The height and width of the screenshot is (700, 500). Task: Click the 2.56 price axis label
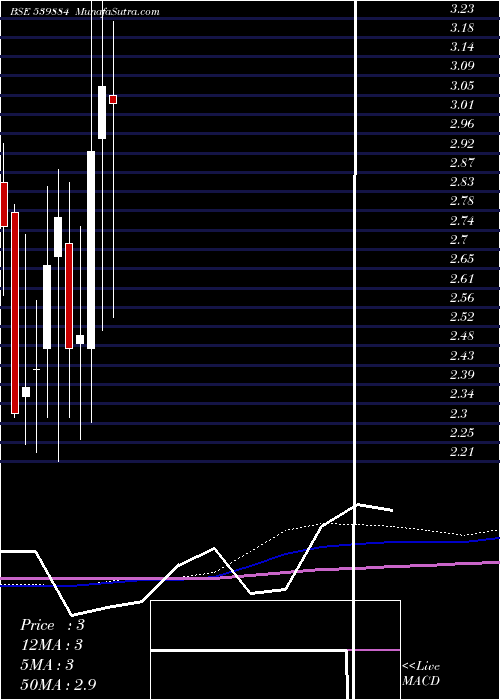pos(462,297)
